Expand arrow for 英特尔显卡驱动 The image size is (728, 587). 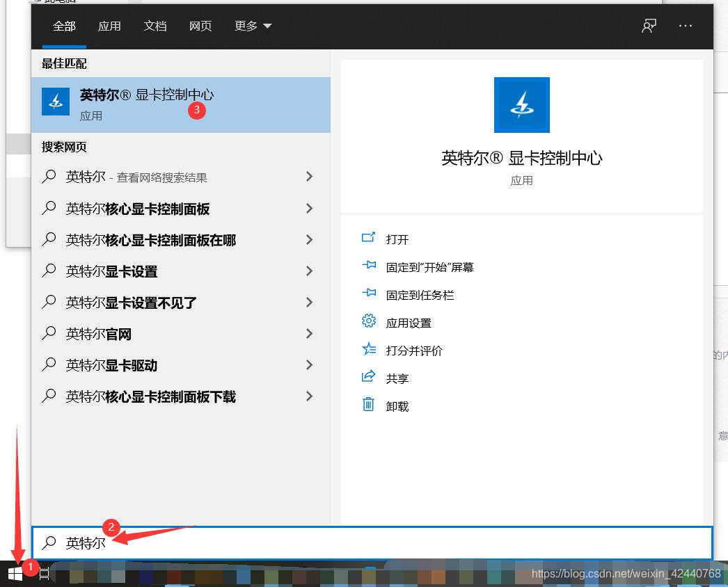click(x=310, y=364)
